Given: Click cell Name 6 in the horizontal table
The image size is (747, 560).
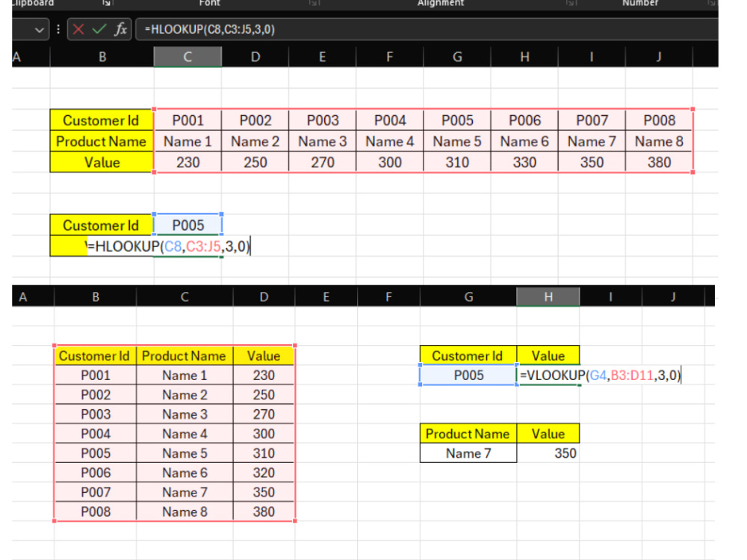Looking at the screenshot, I should pos(524,141).
